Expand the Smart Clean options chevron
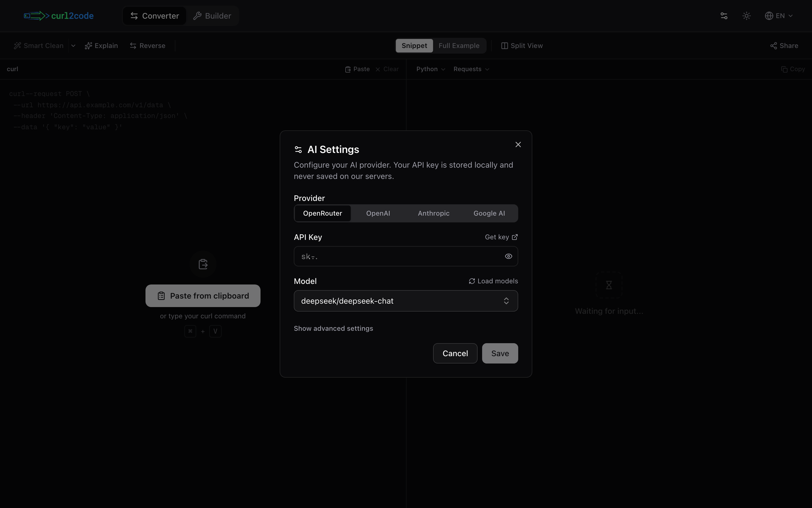The height and width of the screenshot is (508, 812). 73,46
